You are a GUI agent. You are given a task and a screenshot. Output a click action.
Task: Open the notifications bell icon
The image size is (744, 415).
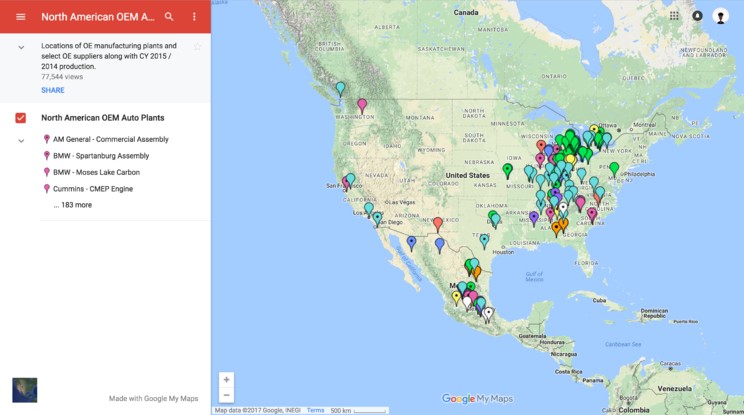coord(697,16)
